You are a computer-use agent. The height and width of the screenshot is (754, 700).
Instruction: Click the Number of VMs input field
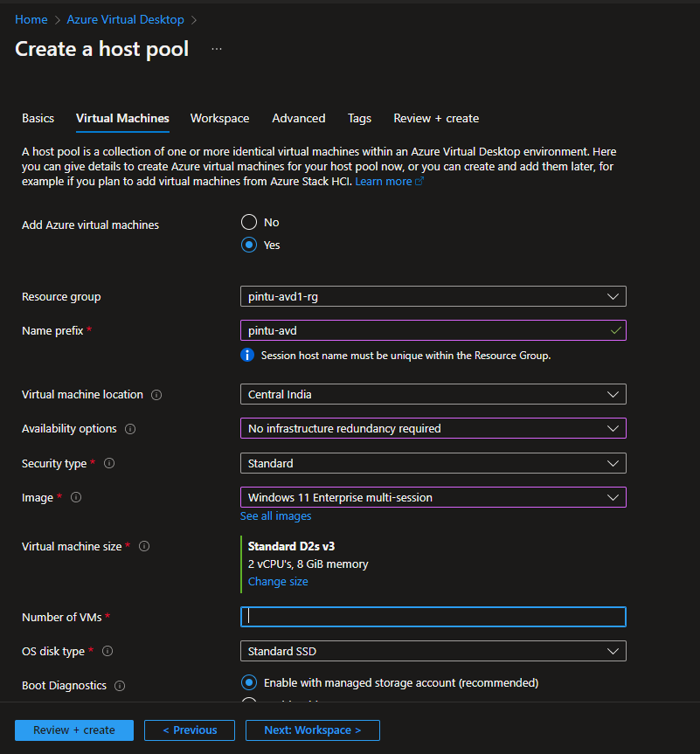433,617
